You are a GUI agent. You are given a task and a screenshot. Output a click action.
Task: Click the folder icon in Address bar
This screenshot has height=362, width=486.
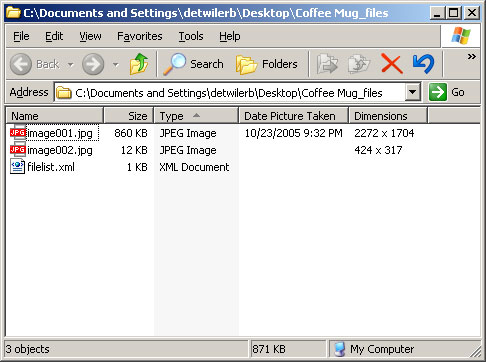click(63, 93)
